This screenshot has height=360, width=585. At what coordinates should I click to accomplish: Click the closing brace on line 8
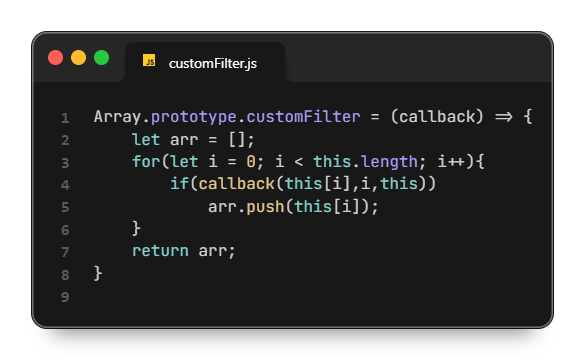tap(98, 273)
